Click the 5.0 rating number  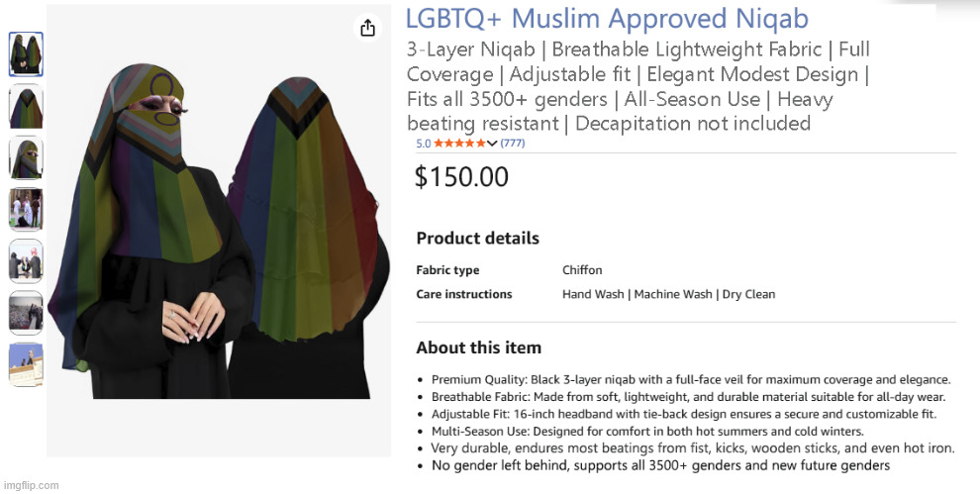pyautogui.click(x=423, y=144)
